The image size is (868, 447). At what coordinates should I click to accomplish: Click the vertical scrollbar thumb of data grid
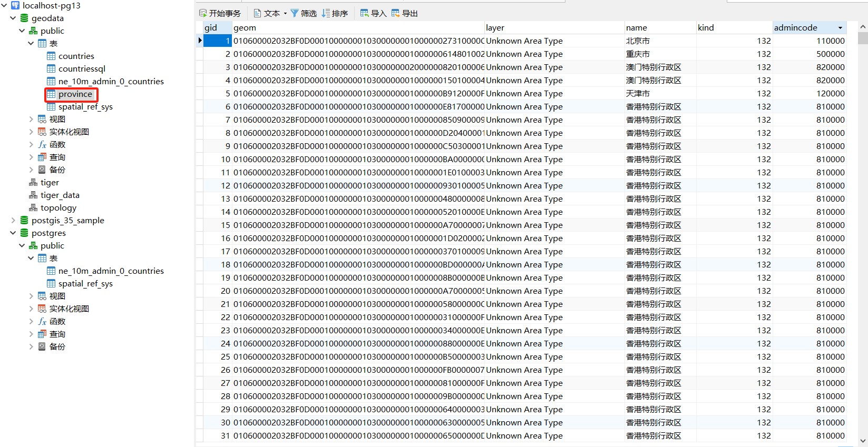[863, 38]
